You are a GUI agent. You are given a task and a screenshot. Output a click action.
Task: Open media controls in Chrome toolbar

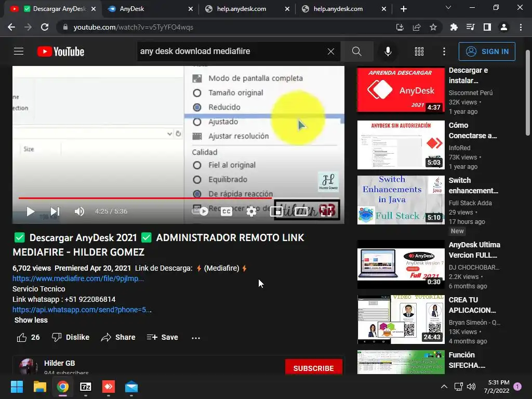click(x=470, y=27)
